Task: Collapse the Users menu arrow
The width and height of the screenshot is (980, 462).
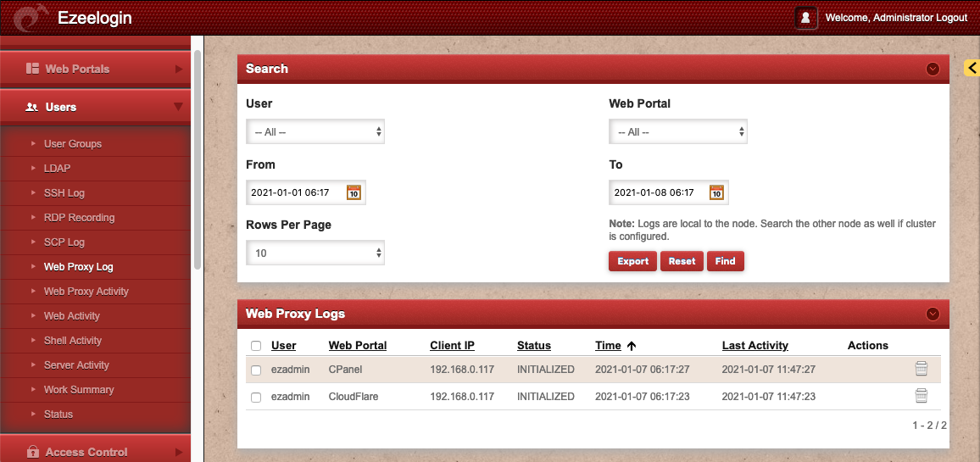Action: click(x=178, y=107)
